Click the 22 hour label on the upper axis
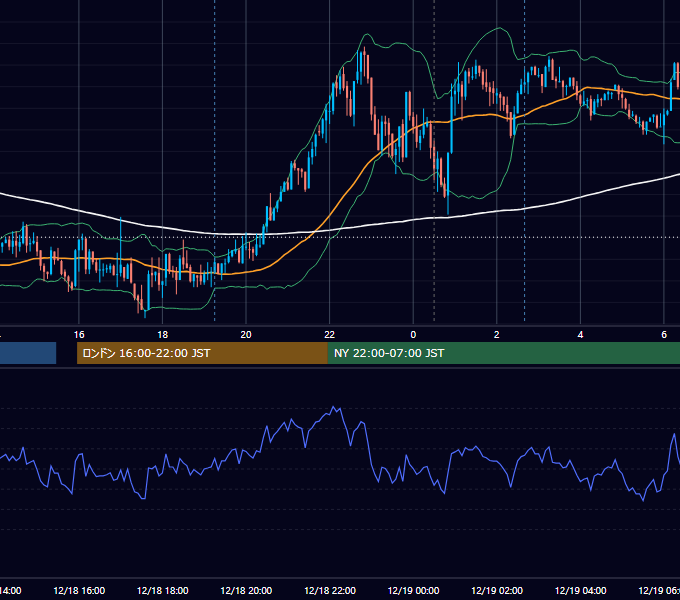 coord(330,335)
